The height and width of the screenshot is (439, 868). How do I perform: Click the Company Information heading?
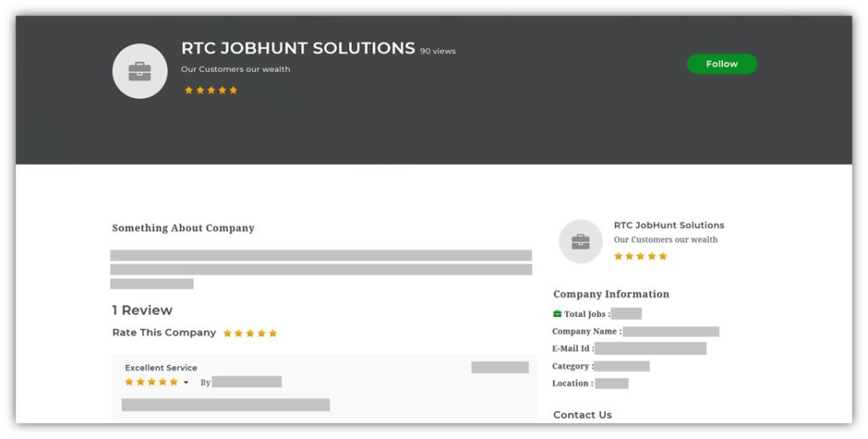tap(611, 294)
